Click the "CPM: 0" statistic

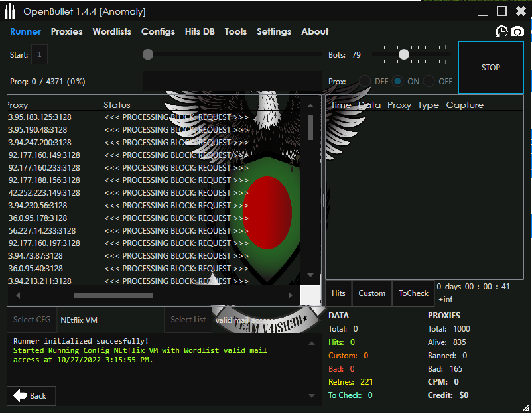[444, 382]
